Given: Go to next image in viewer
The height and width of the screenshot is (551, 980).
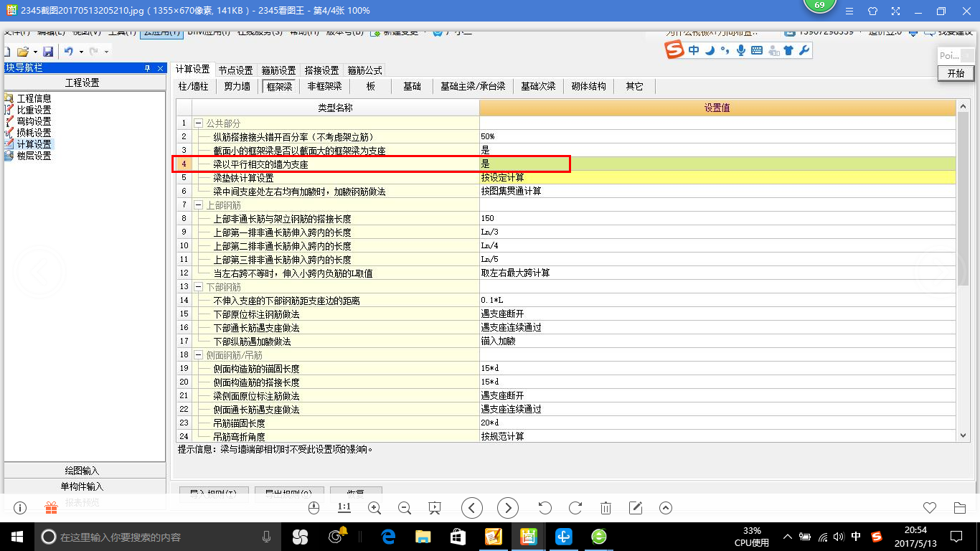Looking at the screenshot, I should [x=508, y=508].
